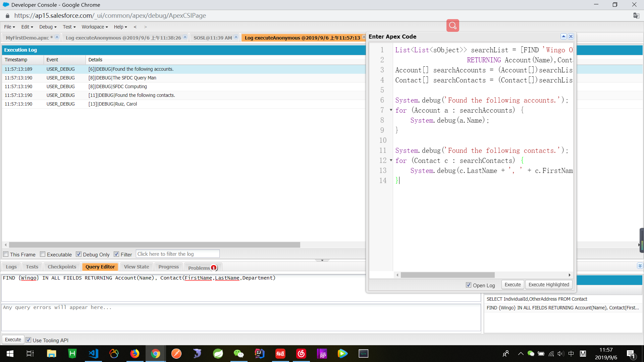Open the Test menu

pos(69,27)
